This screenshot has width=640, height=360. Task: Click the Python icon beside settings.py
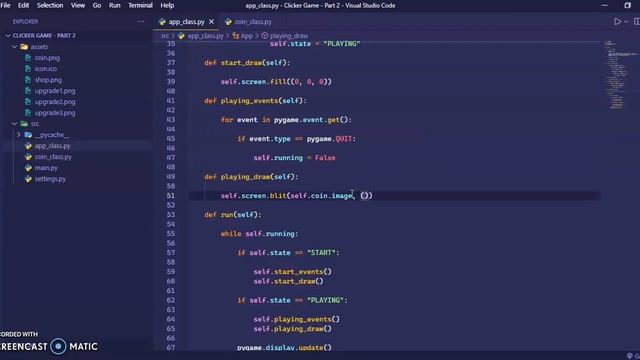point(28,179)
